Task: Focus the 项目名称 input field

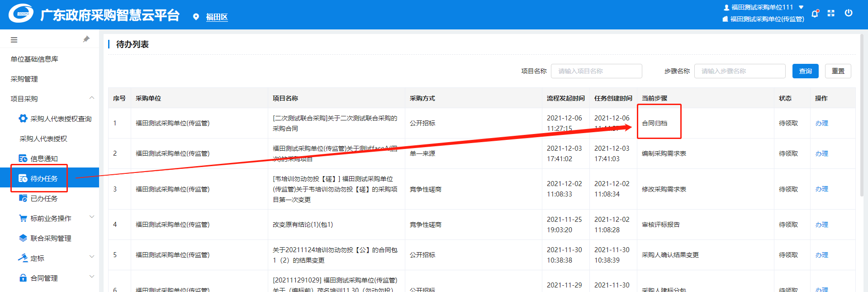Action: [596, 71]
